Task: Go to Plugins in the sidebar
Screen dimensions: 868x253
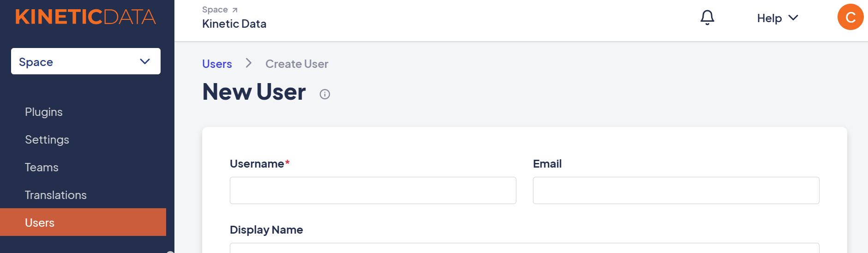Action: (44, 112)
